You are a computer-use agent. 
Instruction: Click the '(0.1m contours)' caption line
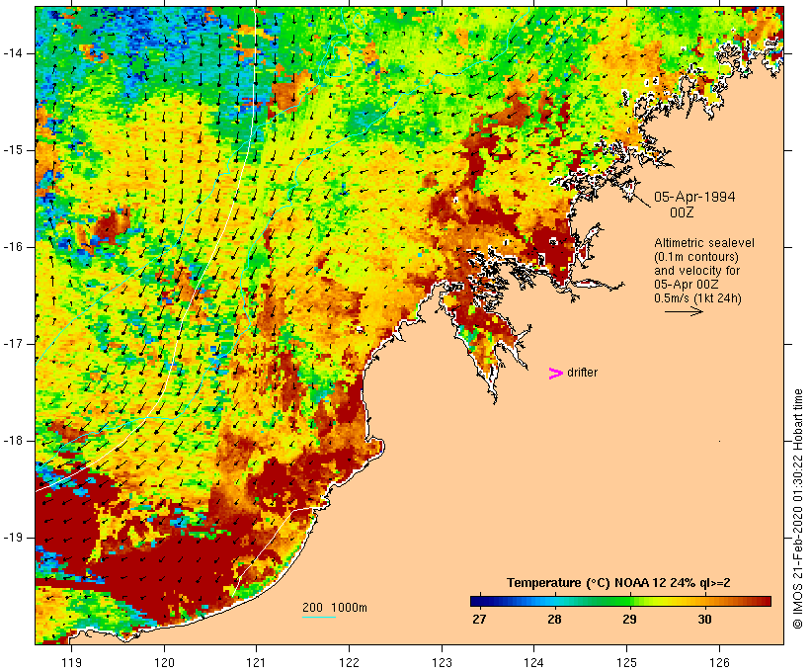point(695,256)
